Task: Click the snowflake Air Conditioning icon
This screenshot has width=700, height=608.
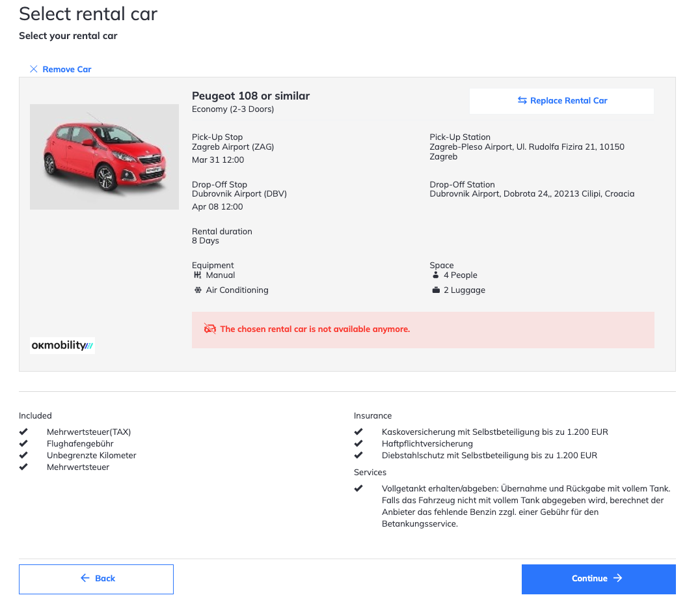Action: point(198,290)
